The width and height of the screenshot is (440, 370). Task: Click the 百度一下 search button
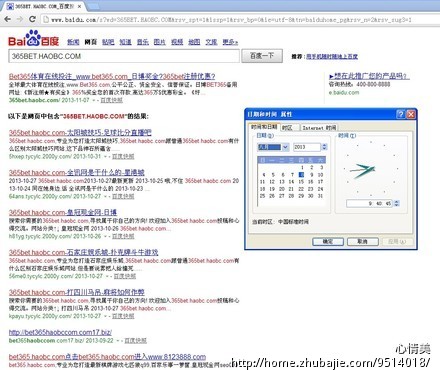262,56
